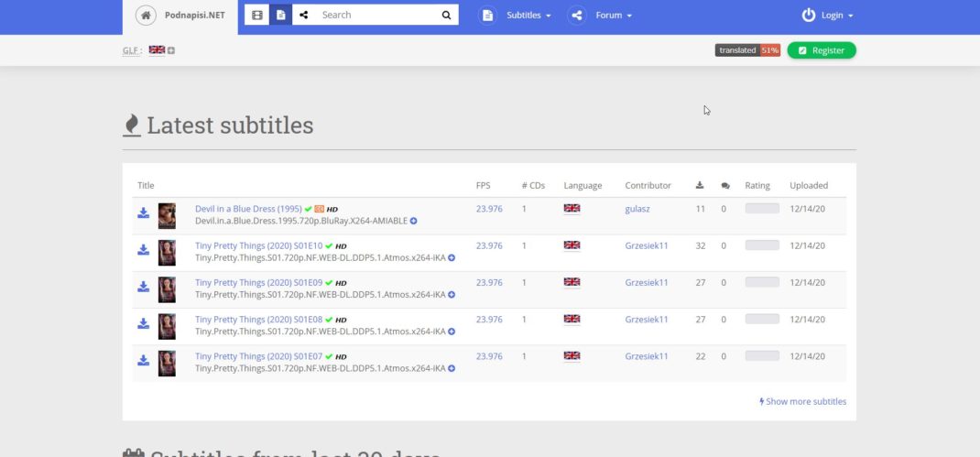Download Tiny Pretty Things S01E07 subtitle

(143, 360)
